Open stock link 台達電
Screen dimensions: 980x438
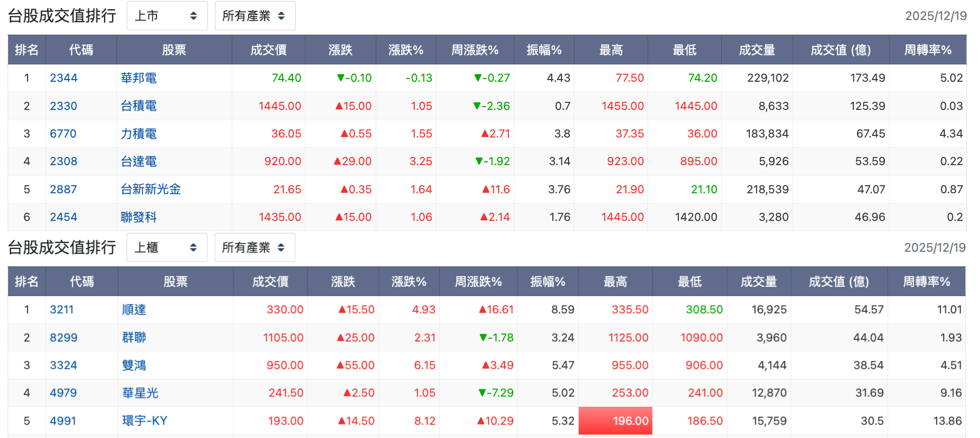coord(139,161)
